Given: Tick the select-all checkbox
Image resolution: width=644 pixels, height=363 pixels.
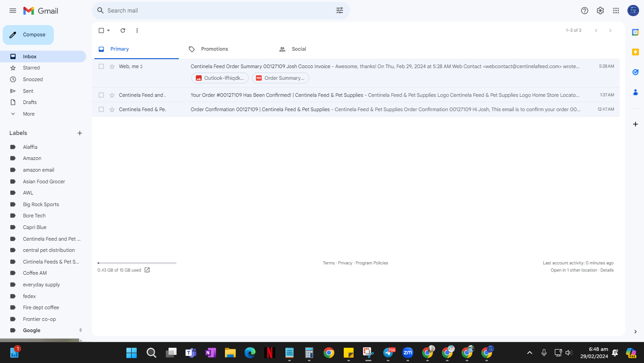Looking at the screenshot, I should (x=101, y=30).
